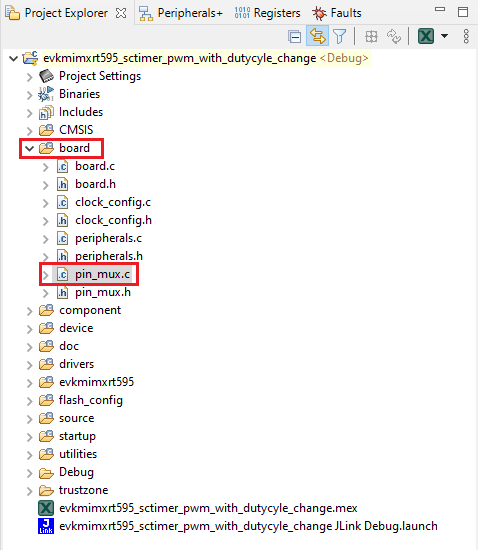Collapse the evkmimxrt595_sctimer_pwm project root
The image size is (478, 550).
pyautogui.click(x=13, y=58)
